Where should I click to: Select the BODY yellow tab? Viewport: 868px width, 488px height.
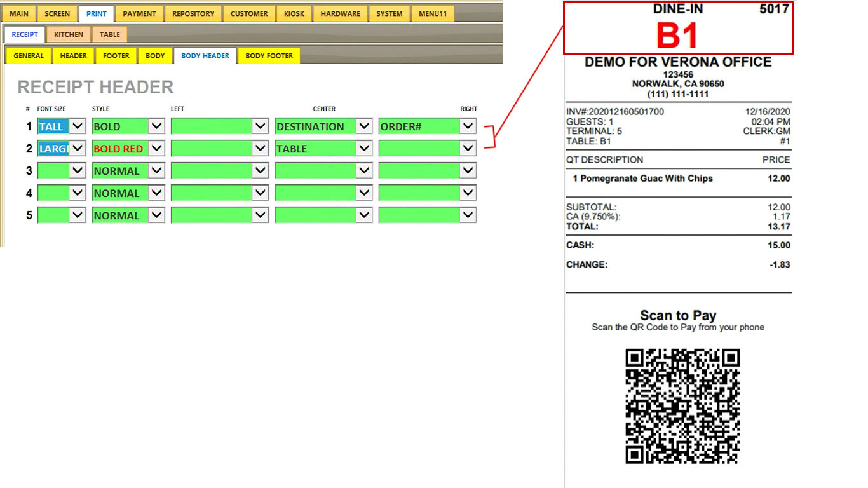point(155,56)
